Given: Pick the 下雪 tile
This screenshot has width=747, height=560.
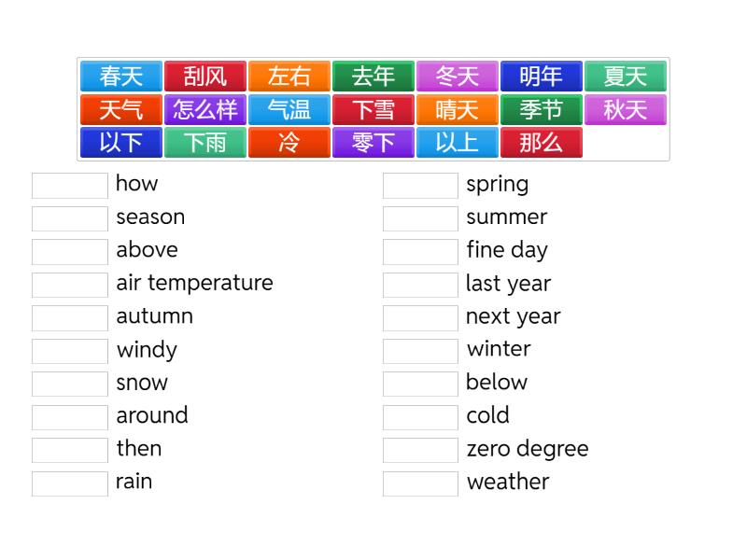Looking at the screenshot, I should (373, 110).
